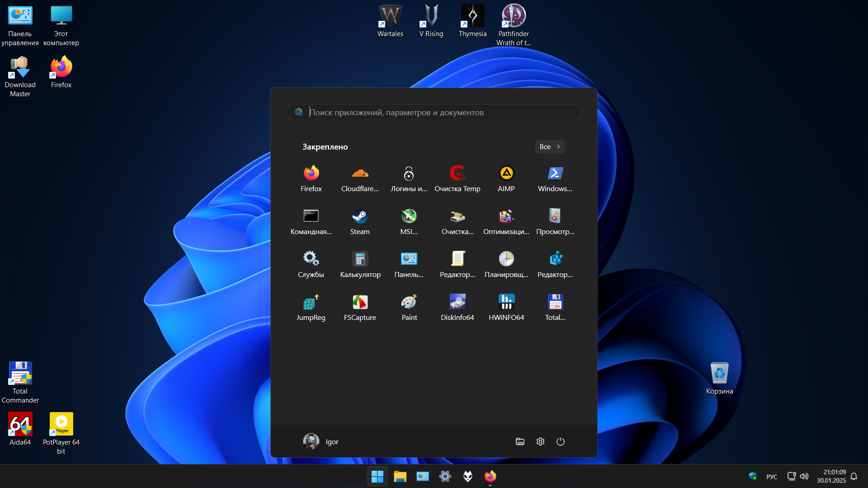Select the Wartales desktop shortcut
The height and width of the screenshot is (488, 868).
click(x=390, y=21)
